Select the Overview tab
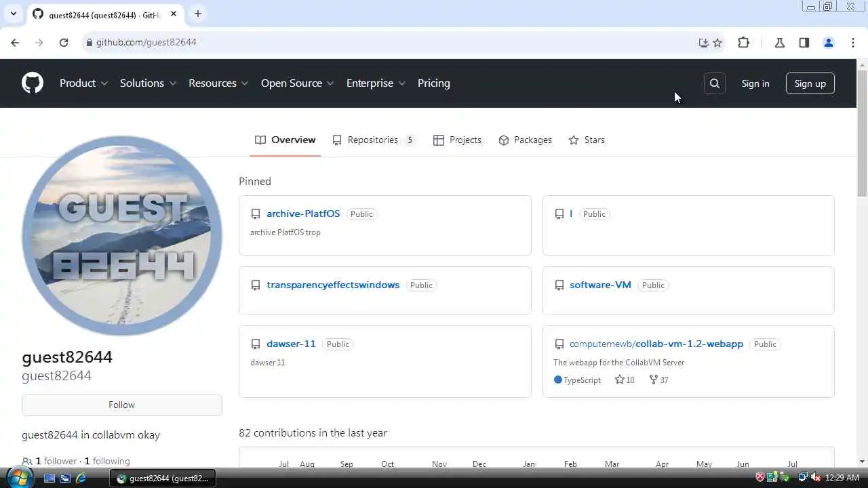This screenshot has width=868, height=488. click(x=285, y=140)
